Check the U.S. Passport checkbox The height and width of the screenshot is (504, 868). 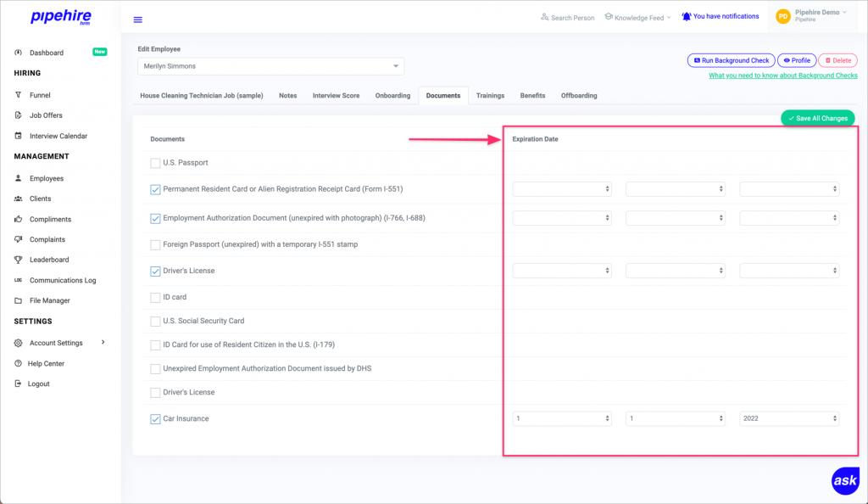click(155, 162)
